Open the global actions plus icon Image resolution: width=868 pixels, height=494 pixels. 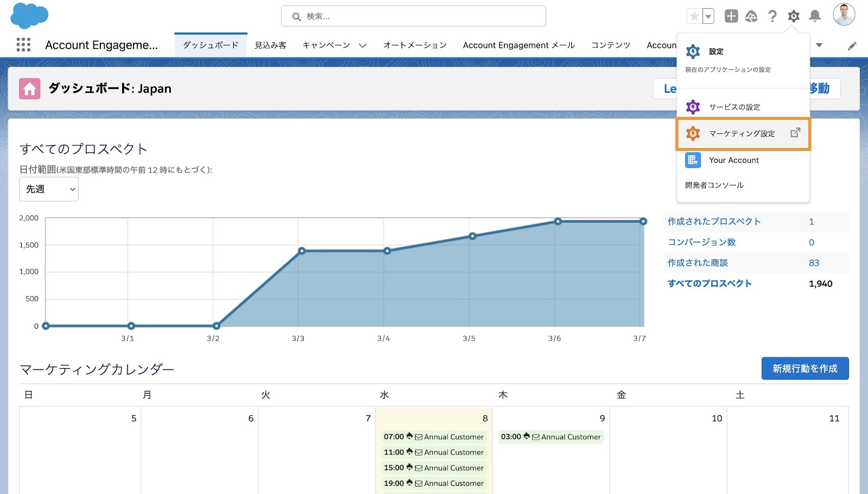pyautogui.click(x=731, y=16)
